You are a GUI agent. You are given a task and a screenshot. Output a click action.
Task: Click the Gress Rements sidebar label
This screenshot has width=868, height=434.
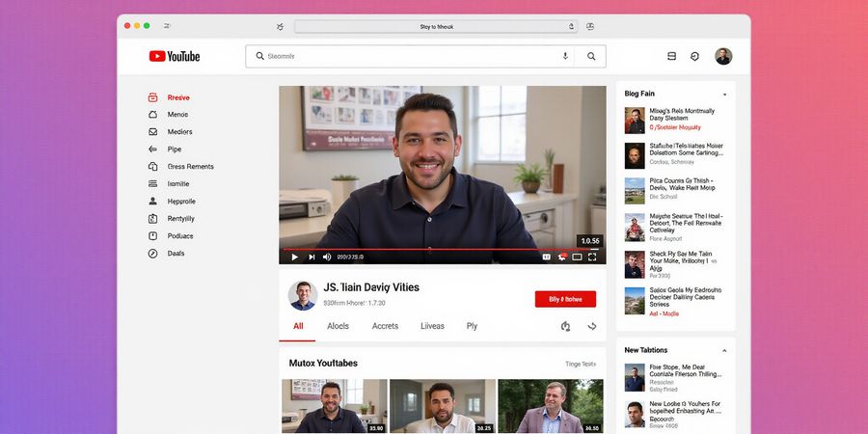tap(190, 167)
